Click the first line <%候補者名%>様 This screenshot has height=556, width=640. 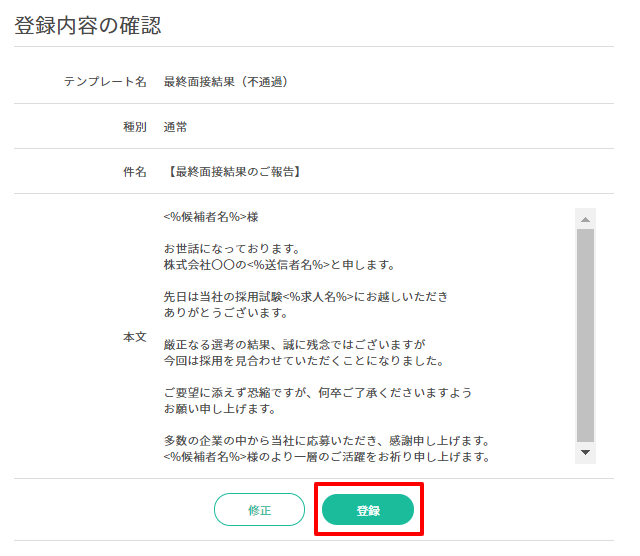(x=211, y=217)
